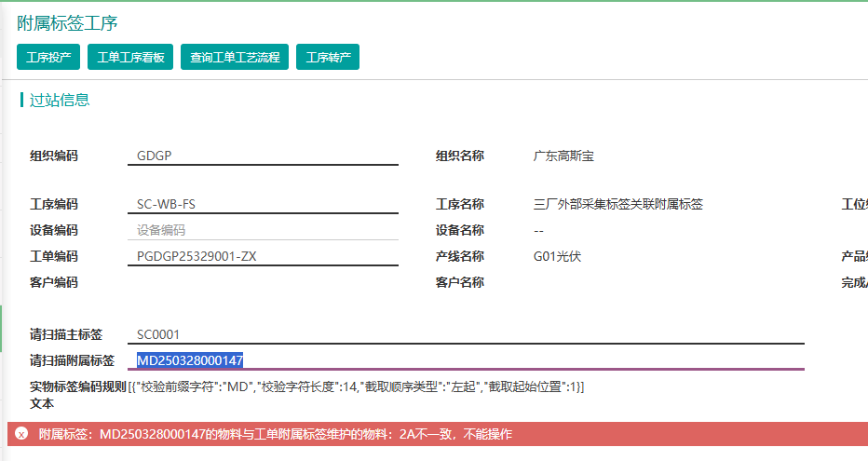868x461 pixels.
Task: Click the 组织名称 label
Action: (x=459, y=156)
